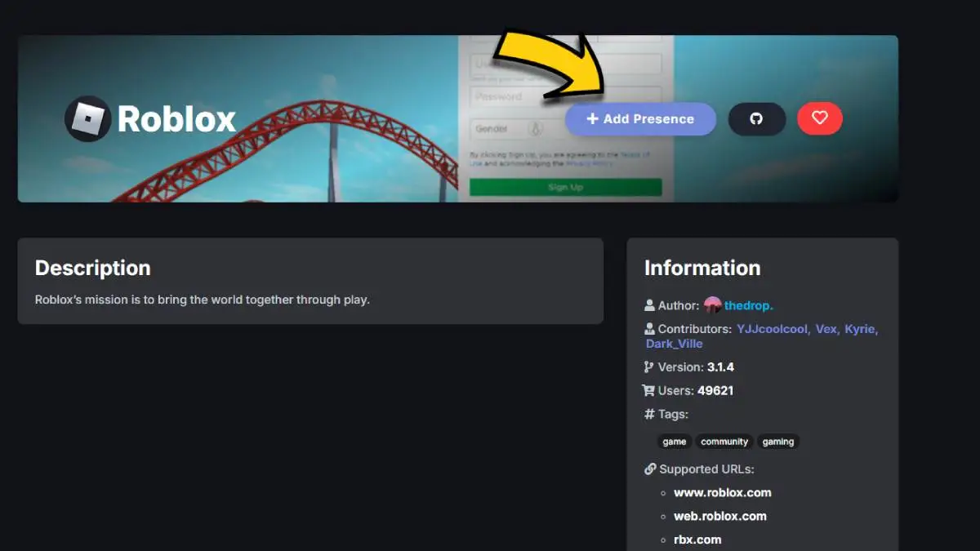
Task: Select the game tag
Action: (x=675, y=442)
